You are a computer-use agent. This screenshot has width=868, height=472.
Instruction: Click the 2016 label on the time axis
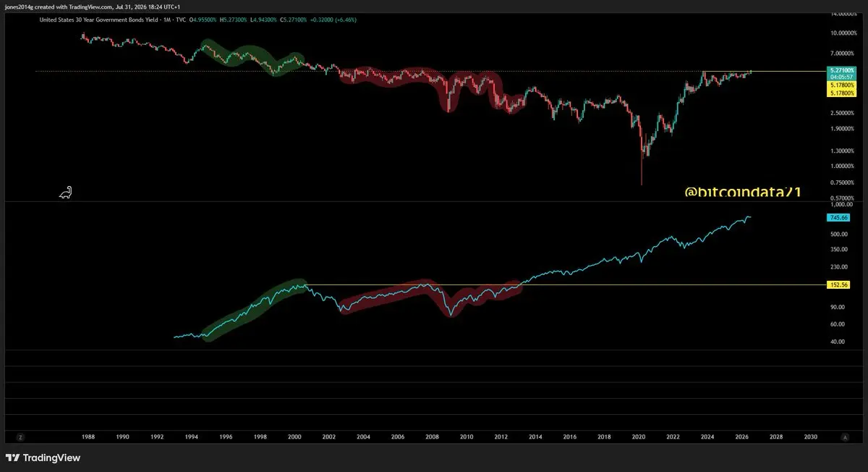pyautogui.click(x=569, y=437)
